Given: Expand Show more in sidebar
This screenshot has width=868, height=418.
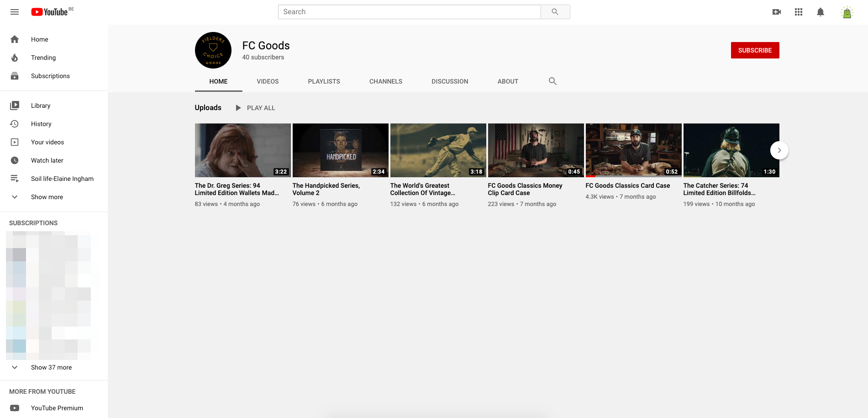Looking at the screenshot, I should point(54,197).
